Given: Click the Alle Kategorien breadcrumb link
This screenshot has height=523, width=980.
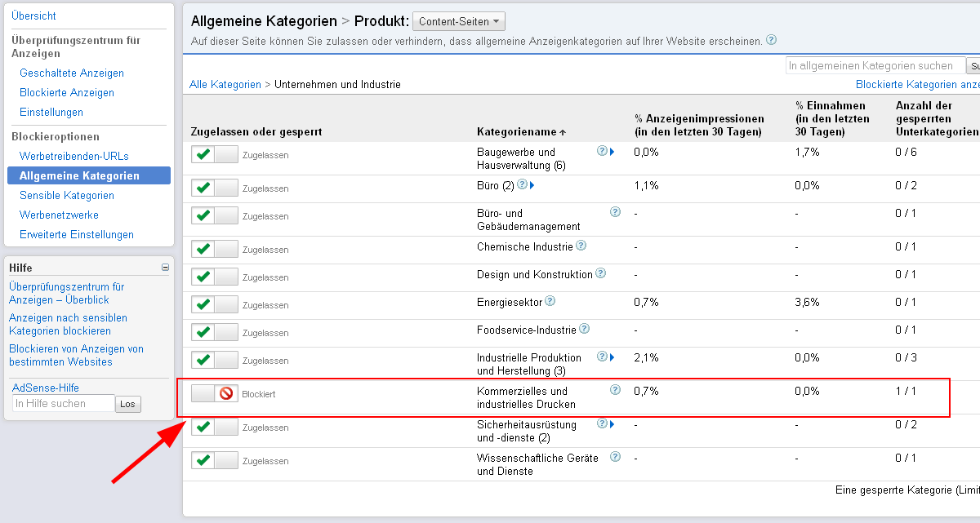Looking at the screenshot, I should (225, 84).
